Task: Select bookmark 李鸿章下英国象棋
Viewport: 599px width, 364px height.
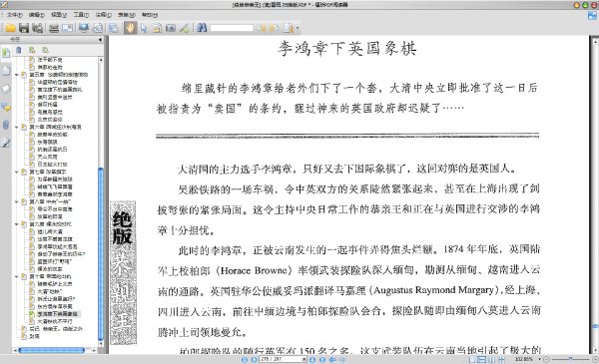Action: point(57,314)
